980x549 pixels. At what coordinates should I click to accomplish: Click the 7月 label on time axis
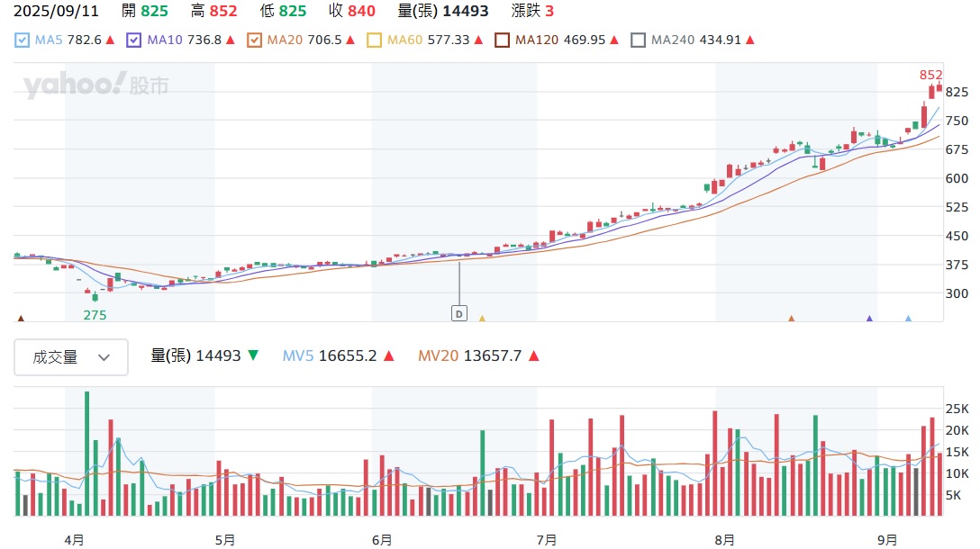[x=546, y=540]
